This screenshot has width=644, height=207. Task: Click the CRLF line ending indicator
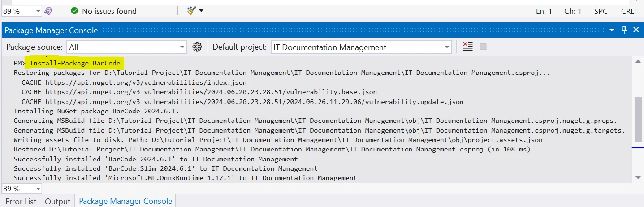click(x=629, y=11)
